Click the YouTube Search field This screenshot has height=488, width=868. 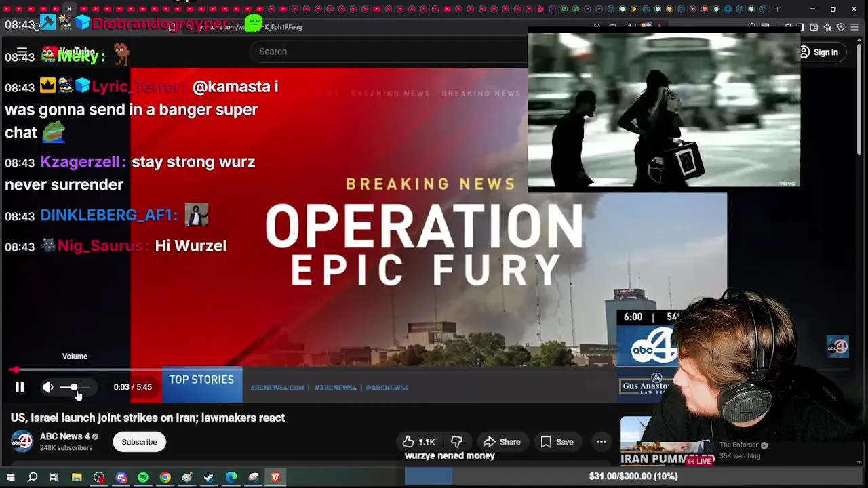tap(390, 52)
